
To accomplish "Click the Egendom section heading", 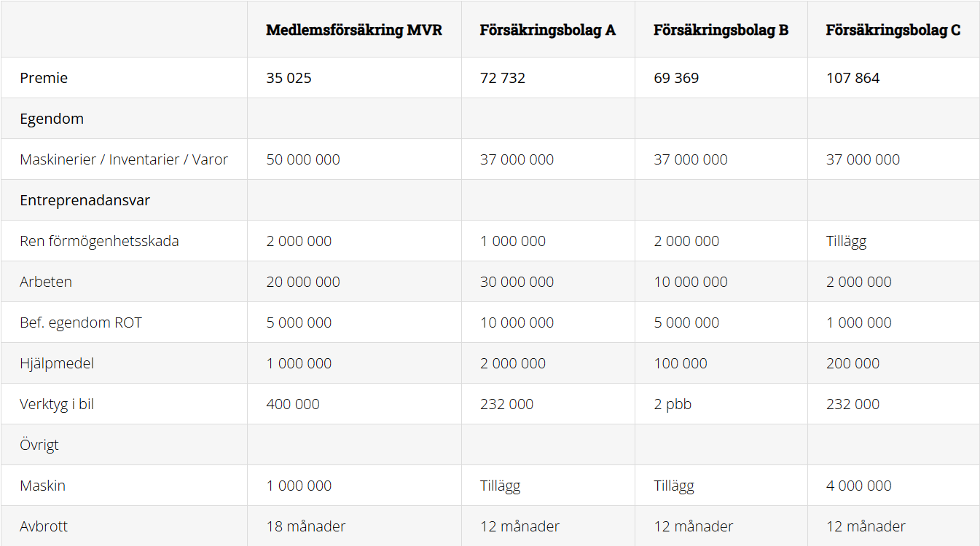I will pyautogui.click(x=52, y=119).
